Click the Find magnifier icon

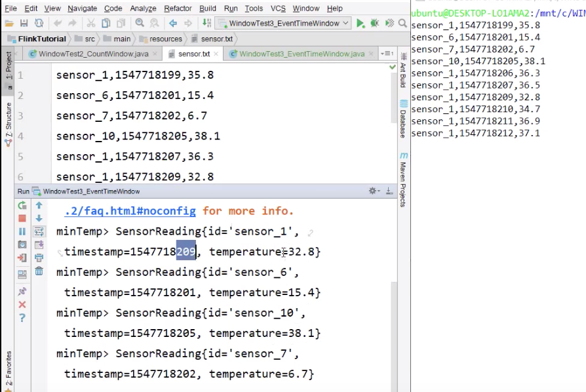[x=140, y=23]
